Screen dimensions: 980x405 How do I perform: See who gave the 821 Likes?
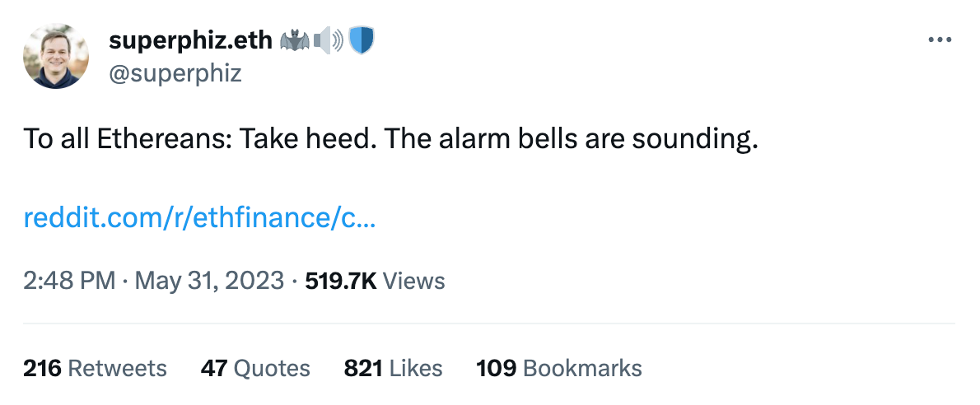pyautogui.click(x=393, y=368)
